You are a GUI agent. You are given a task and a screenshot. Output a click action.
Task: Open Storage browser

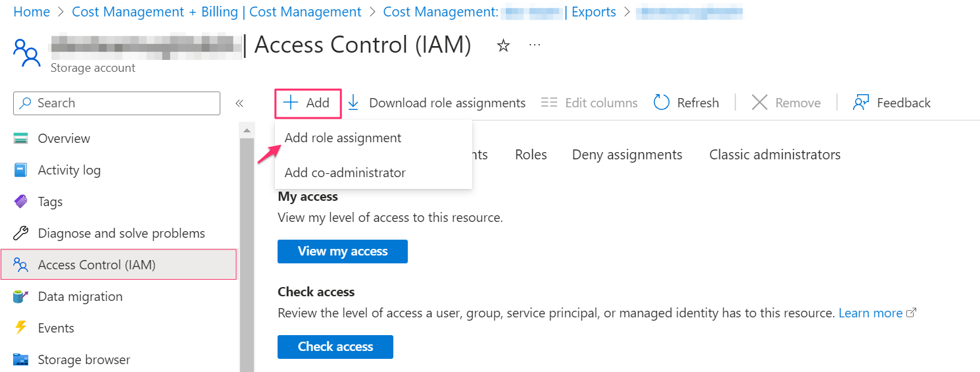84,359
